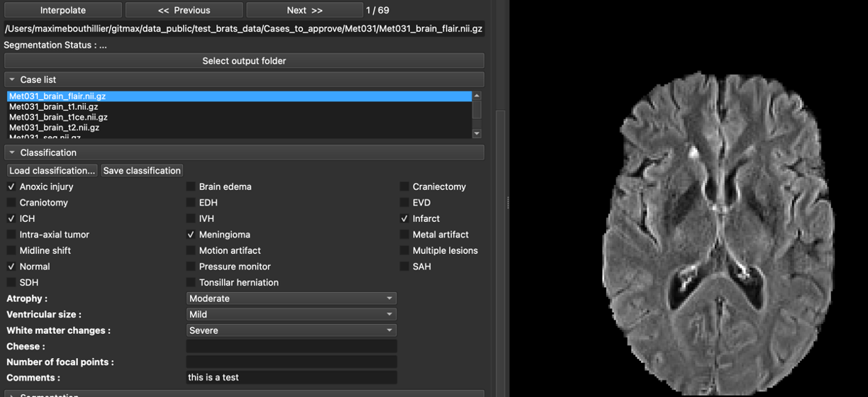Check the EVD checkbox
Viewport: 868px width, 397px height.
[x=404, y=203]
